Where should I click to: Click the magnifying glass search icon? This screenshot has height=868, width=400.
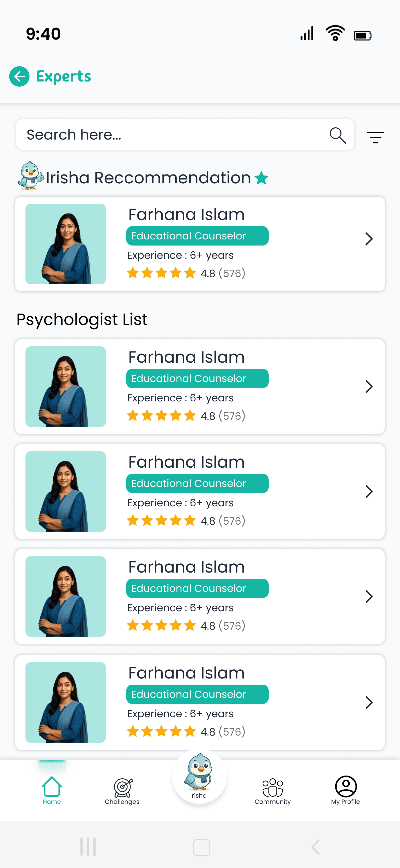[x=338, y=135]
